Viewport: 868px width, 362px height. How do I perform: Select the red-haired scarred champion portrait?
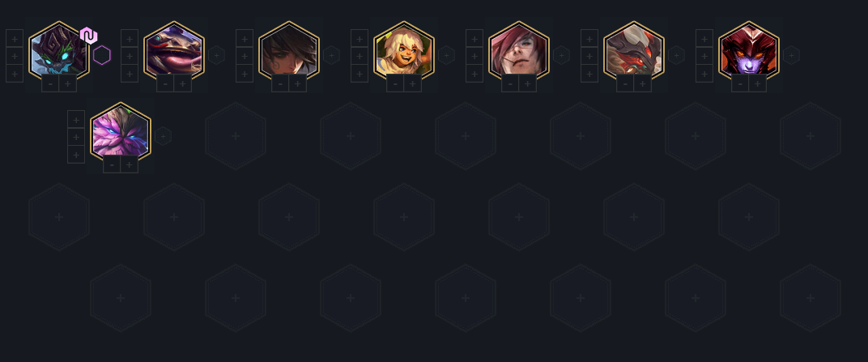(x=519, y=51)
